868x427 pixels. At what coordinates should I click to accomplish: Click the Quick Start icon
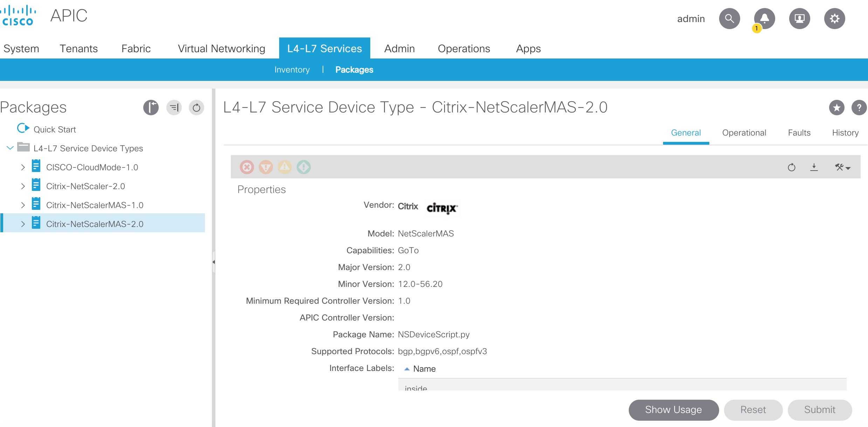(23, 128)
